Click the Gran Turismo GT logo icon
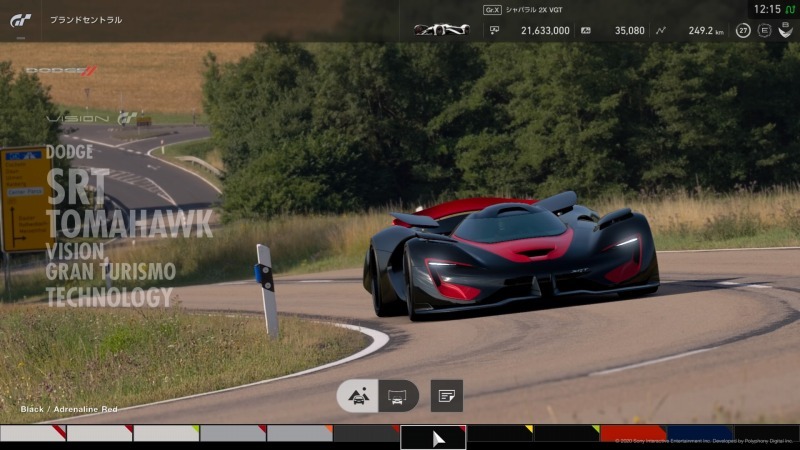The width and height of the screenshot is (800, 450). click(20, 20)
